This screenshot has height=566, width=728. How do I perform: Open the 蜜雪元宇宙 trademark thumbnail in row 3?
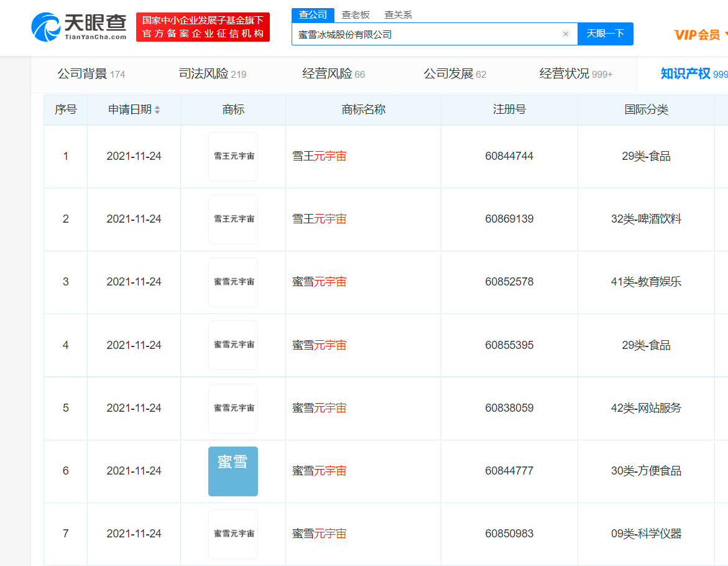pyautogui.click(x=233, y=282)
